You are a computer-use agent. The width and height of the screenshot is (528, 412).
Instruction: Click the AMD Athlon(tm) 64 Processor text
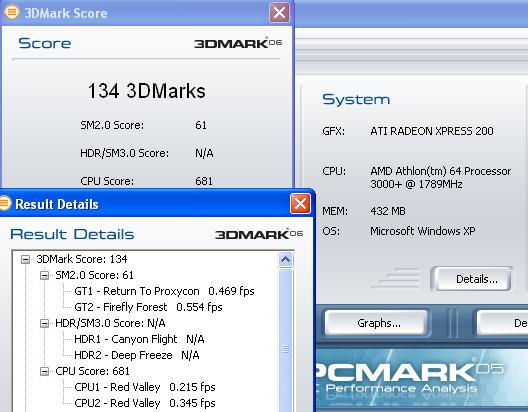(x=440, y=171)
